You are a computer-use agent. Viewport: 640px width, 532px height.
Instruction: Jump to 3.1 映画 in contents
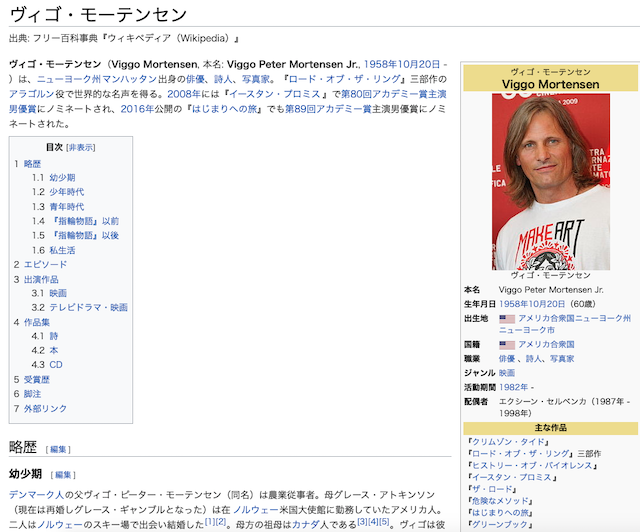58,293
